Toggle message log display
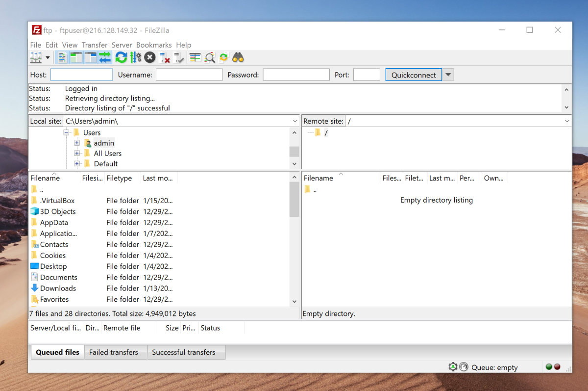This screenshot has width=588, height=391. [x=62, y=58]
